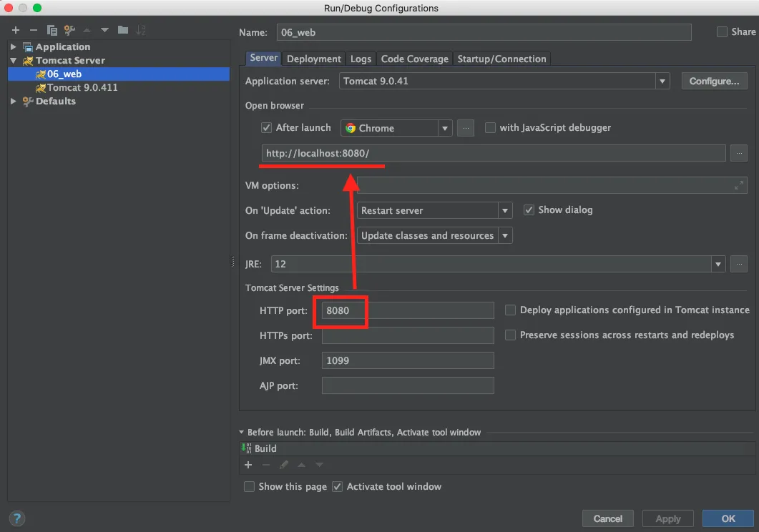Uncheck the After launch checkbox
Screen dimensions: 759x532
266,128
